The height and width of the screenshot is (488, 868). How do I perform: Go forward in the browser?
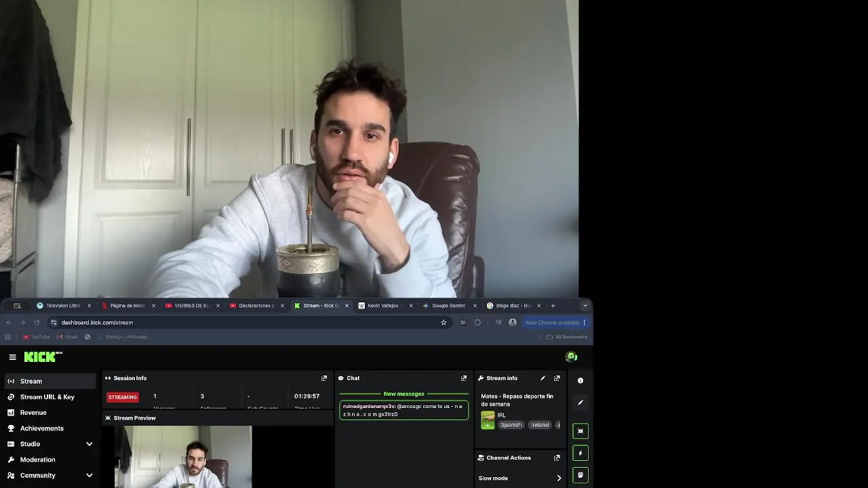[22, 323]
